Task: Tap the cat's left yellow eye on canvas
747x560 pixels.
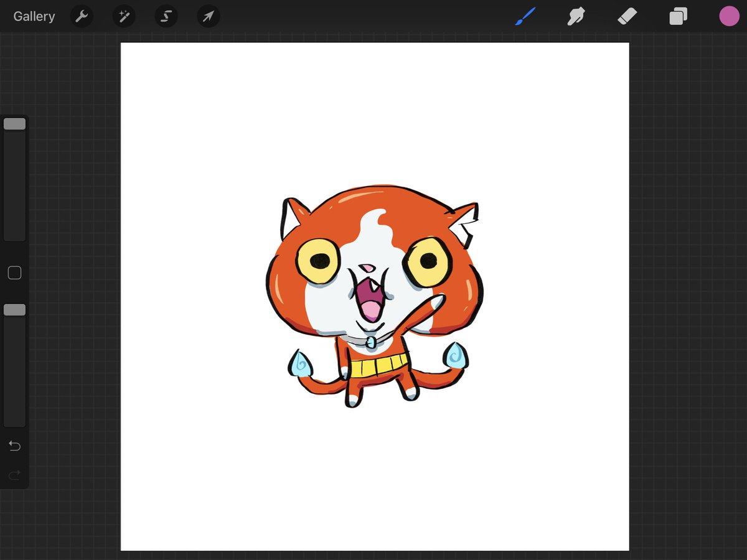Action: click(318, 260)
